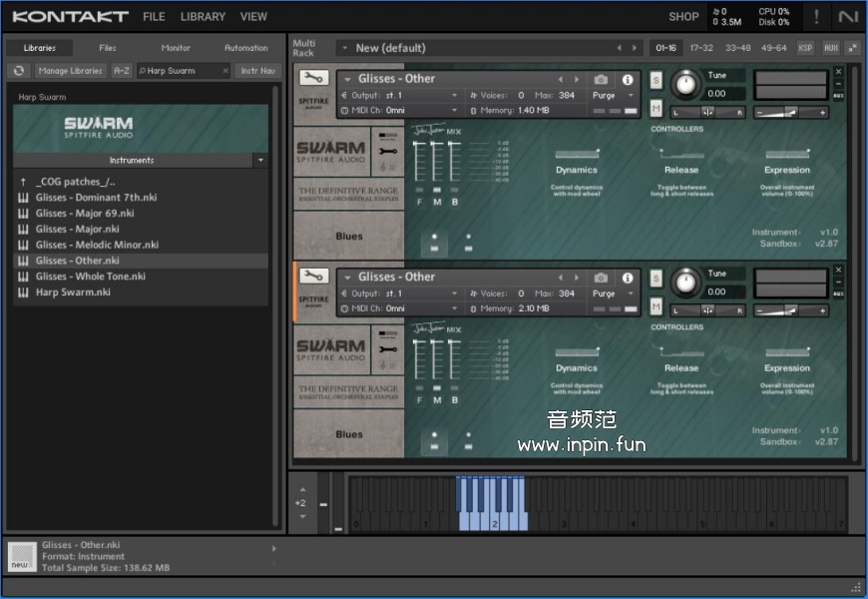Viewport: 868px width, 599px height.
Task: Expand the Instruments dropdown under Swarm banner
Action: click(260, 160)
